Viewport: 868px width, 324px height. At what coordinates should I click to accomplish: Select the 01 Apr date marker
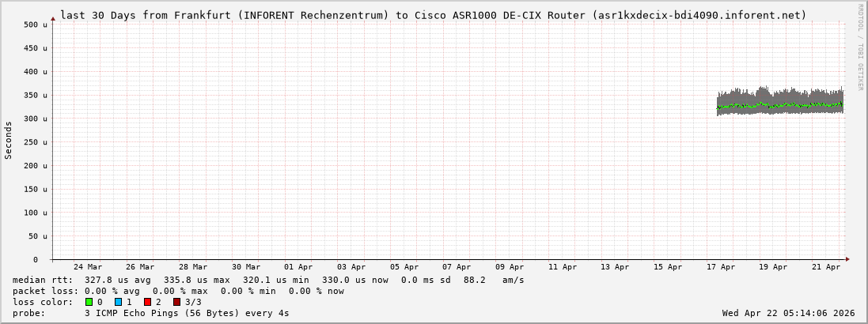pyautogui.click(x=298, y=267)
